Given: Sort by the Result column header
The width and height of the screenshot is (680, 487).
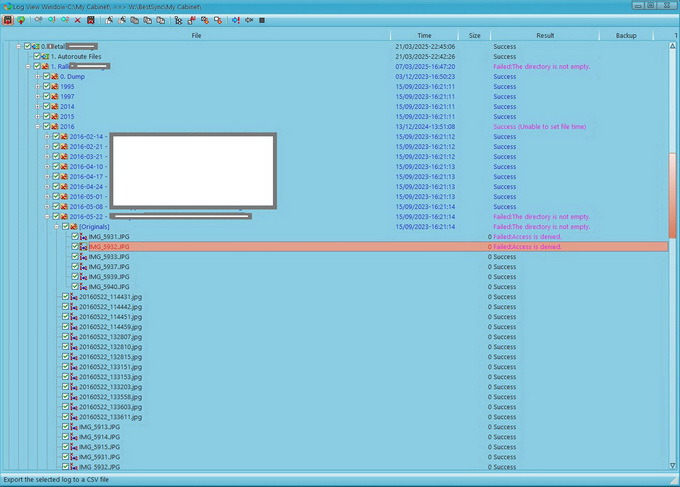Looking at the screenshot, I should (x=545, y=36).
